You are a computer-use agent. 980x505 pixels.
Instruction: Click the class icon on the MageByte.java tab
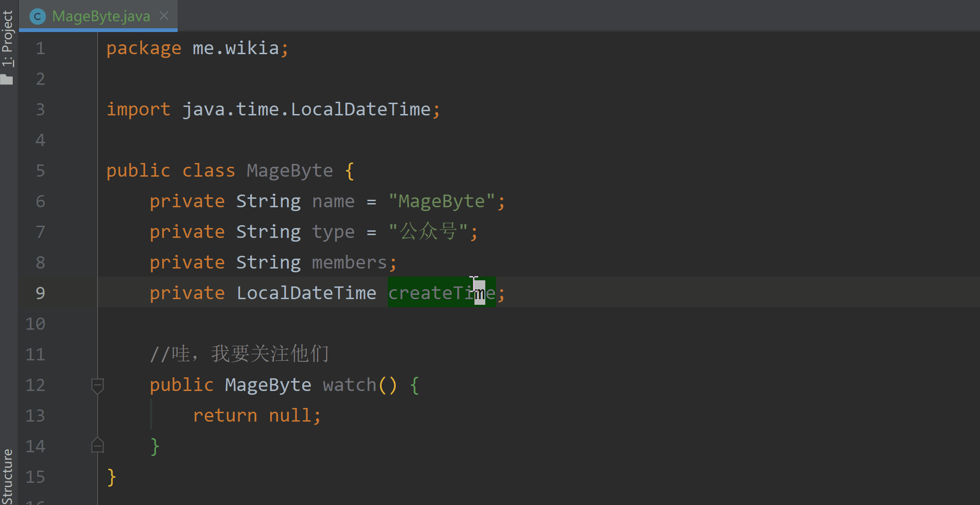pyautogui.click(x=37, y=16)
